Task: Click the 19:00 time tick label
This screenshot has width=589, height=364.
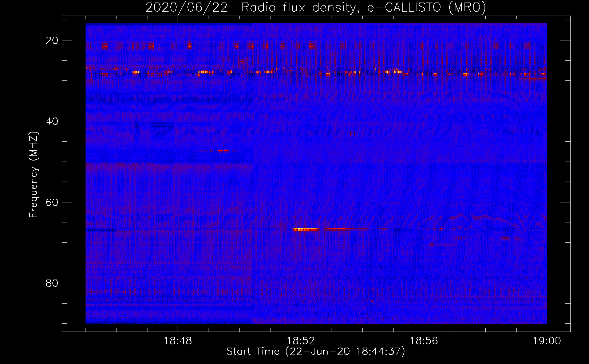Action: click(547, 341)
